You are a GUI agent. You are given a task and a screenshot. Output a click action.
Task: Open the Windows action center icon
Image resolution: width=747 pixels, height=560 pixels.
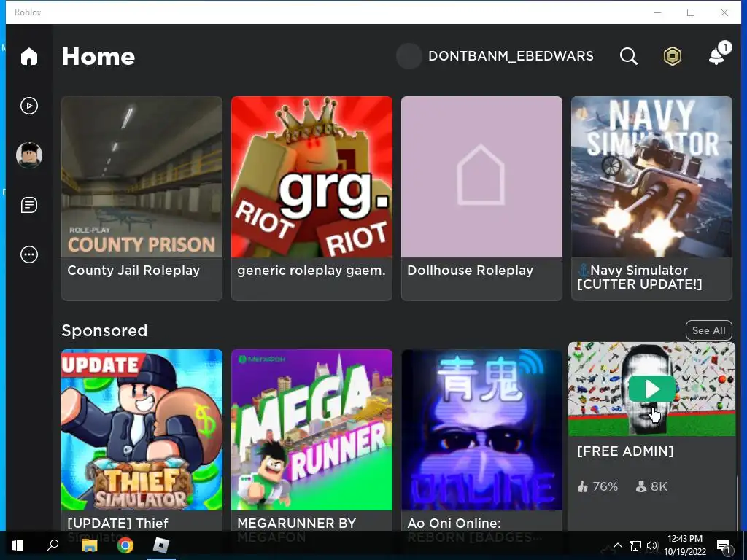[724, 545]
